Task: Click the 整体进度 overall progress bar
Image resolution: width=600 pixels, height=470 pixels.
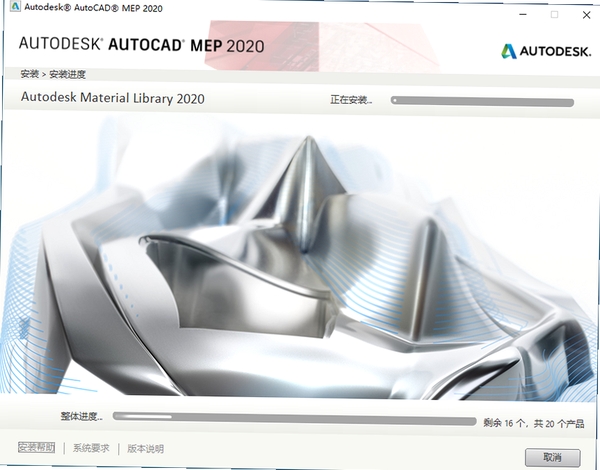Action: coord(294,418)
